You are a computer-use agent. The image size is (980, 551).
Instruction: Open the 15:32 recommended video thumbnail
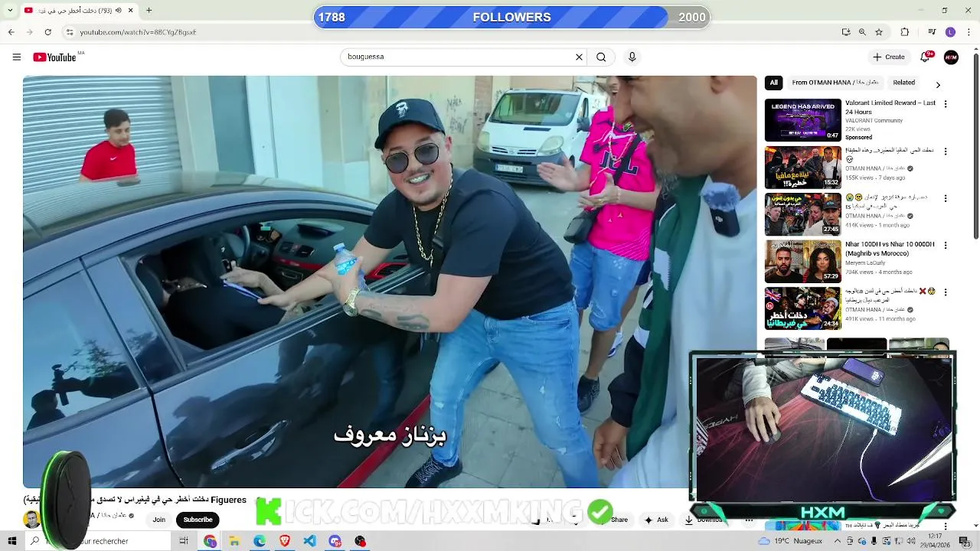coord(802,167)
